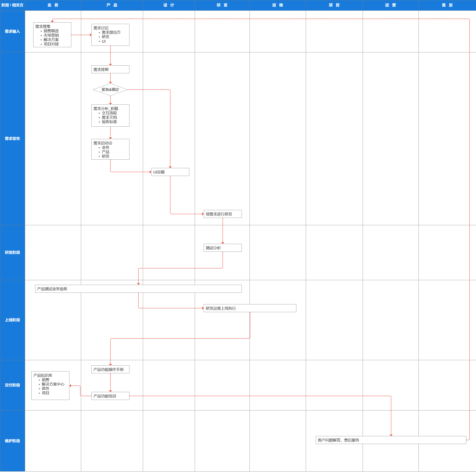This screenshot has width=476, height=473.
Task: Click the 研发运维上线执行 box
Action: pos(250,308)
